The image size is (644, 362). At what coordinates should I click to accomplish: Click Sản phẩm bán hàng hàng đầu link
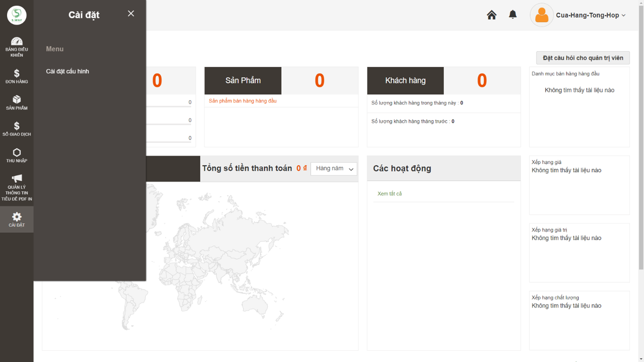click(242, 101)
